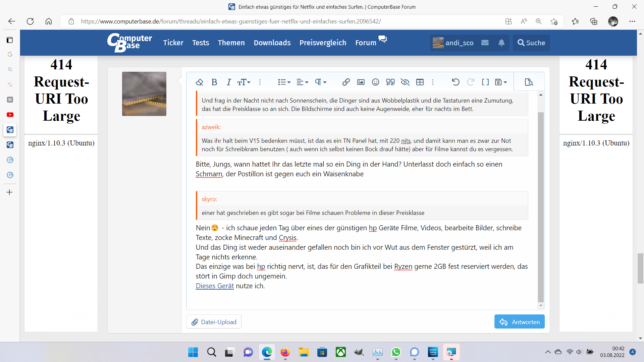Screen dimensions: 644x362
Task: Redo edit in editor
Action: tap(471, 82)
